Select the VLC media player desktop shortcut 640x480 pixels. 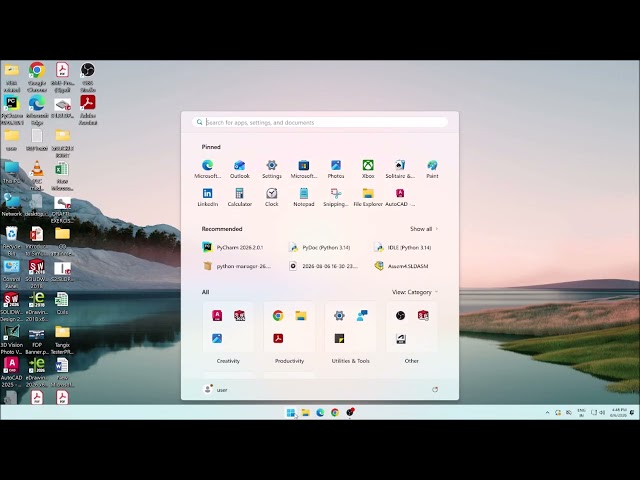37,175
